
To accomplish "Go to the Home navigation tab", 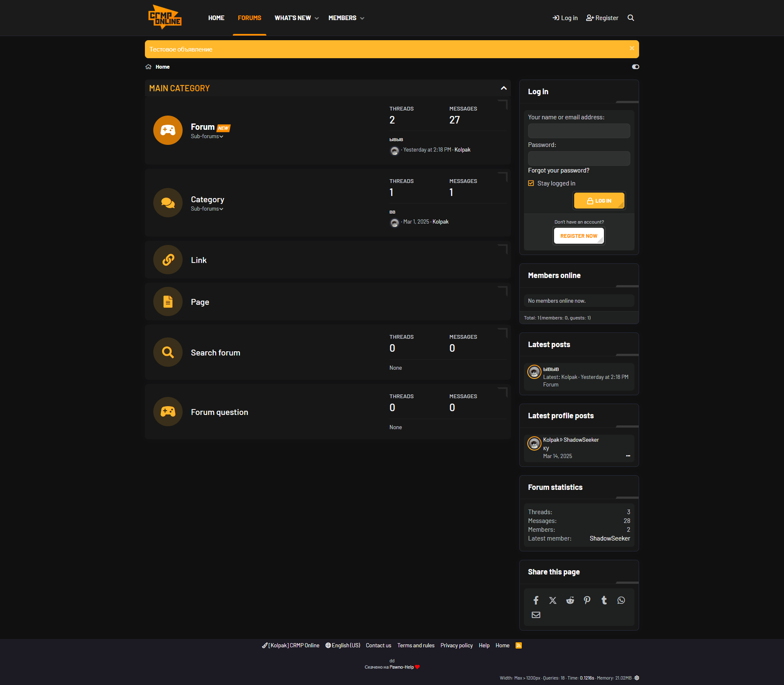I will [216, 18].
